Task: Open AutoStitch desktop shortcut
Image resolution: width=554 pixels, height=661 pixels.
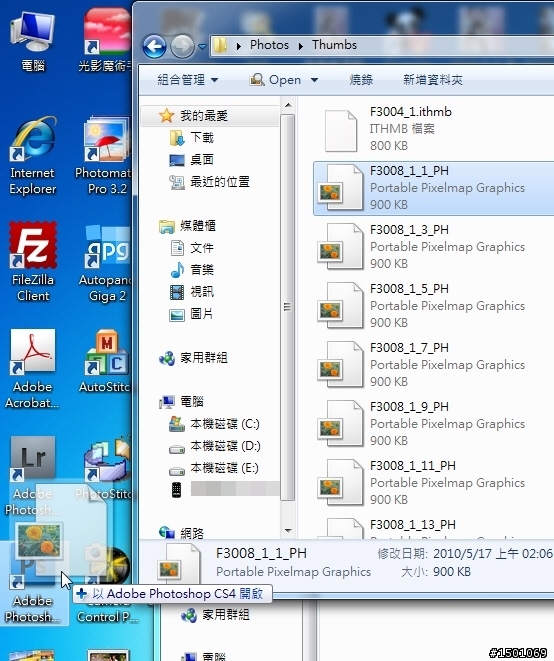Action: [x=105, y=362]
